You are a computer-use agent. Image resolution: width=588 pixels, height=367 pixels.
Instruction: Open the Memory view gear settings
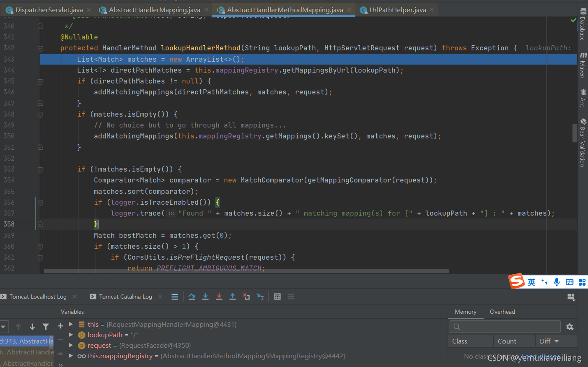pyautogui.click(x=570, y=327)
